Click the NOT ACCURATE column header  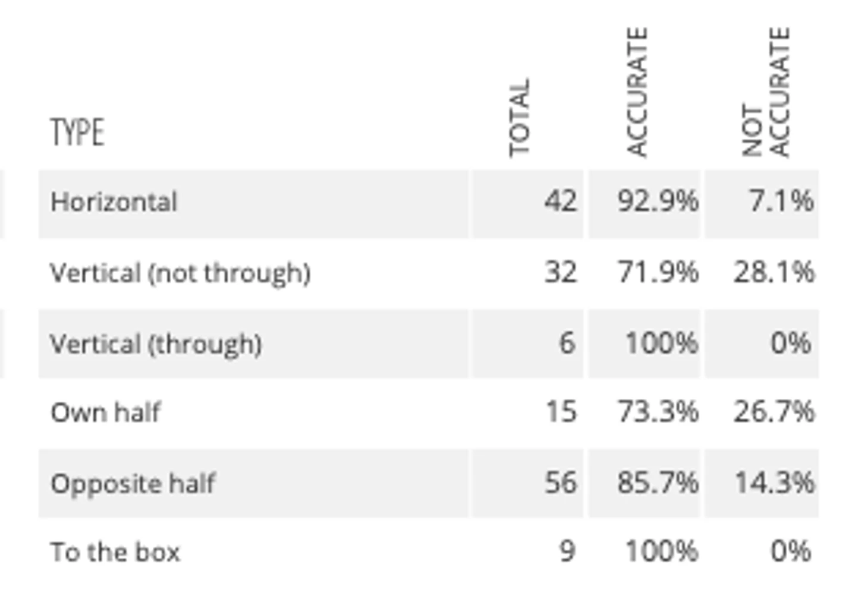[766, 93]
